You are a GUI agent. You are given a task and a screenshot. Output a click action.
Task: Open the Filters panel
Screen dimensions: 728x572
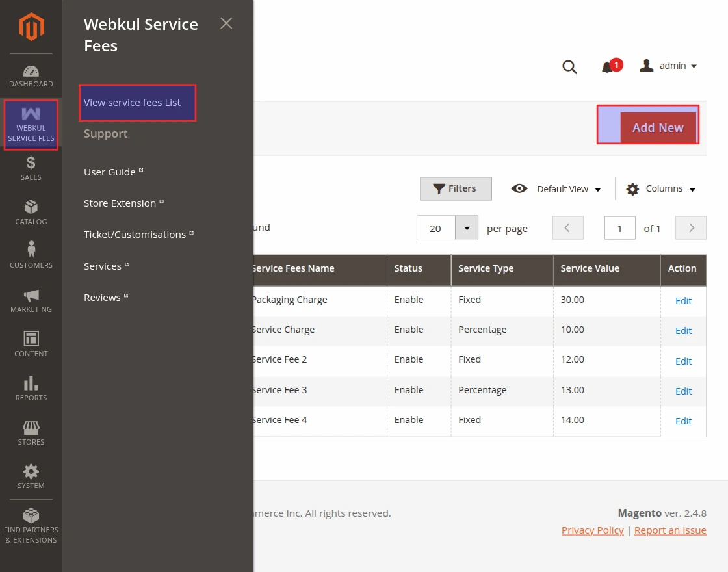[456, 188]
